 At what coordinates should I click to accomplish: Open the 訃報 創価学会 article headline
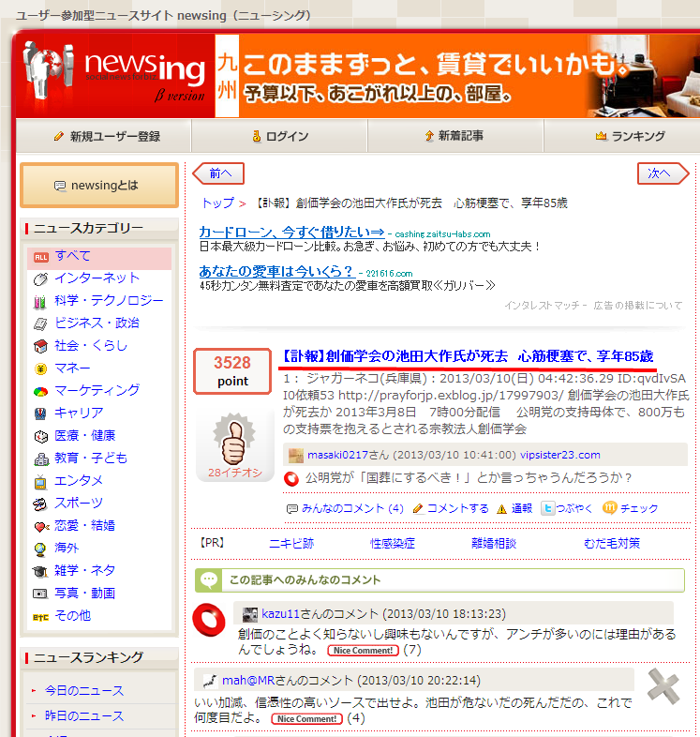pyautogui.click(x=469, y=356)
